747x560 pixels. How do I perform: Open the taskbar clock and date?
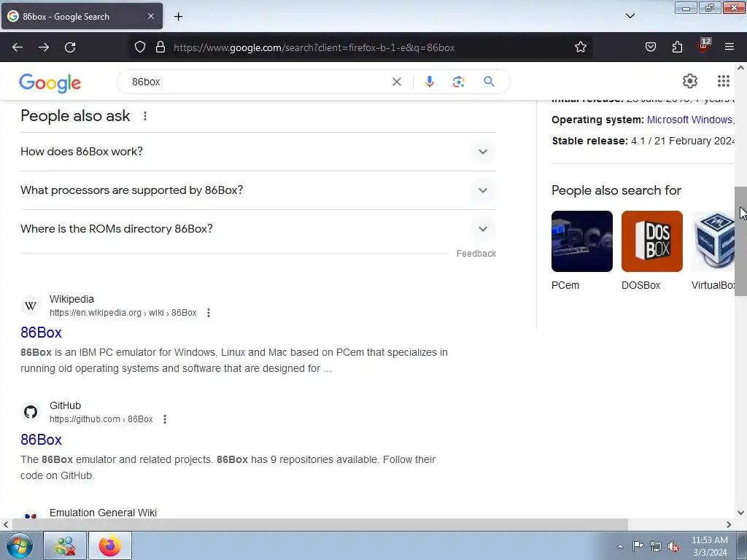[709, 546]
